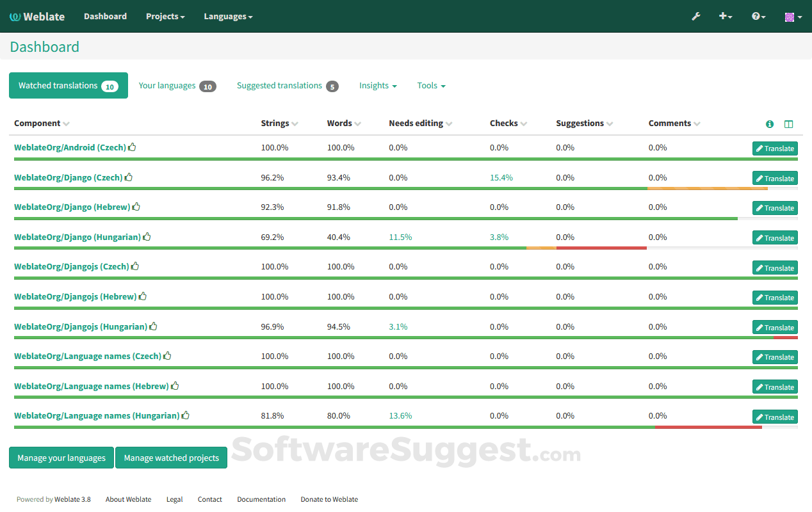The image size is (812, 512).
Task: Click the user avatar icon in the top bar
Action: coord(791,16)
